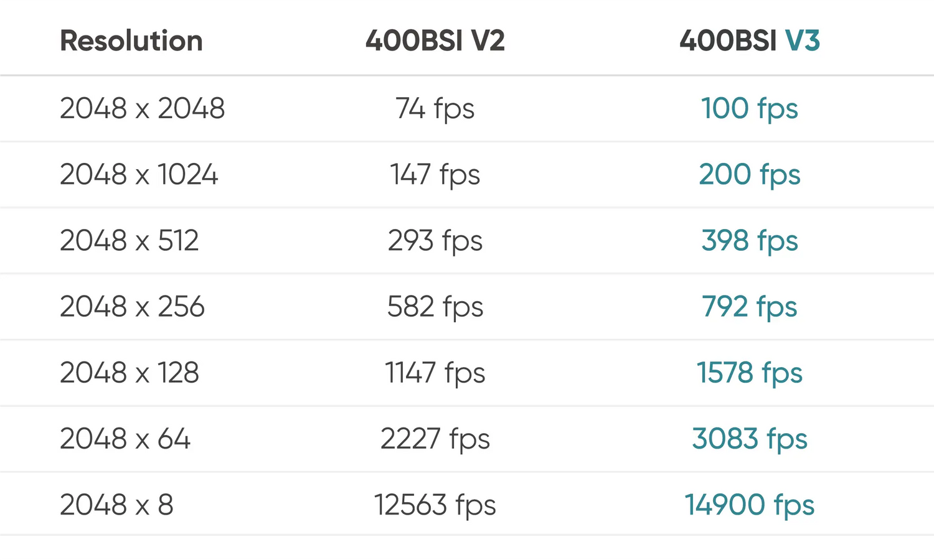This screenshot has width=934, height=560.
Task: Select the 2048 x 256 resolution cell
Action: [x=132, y=307]
